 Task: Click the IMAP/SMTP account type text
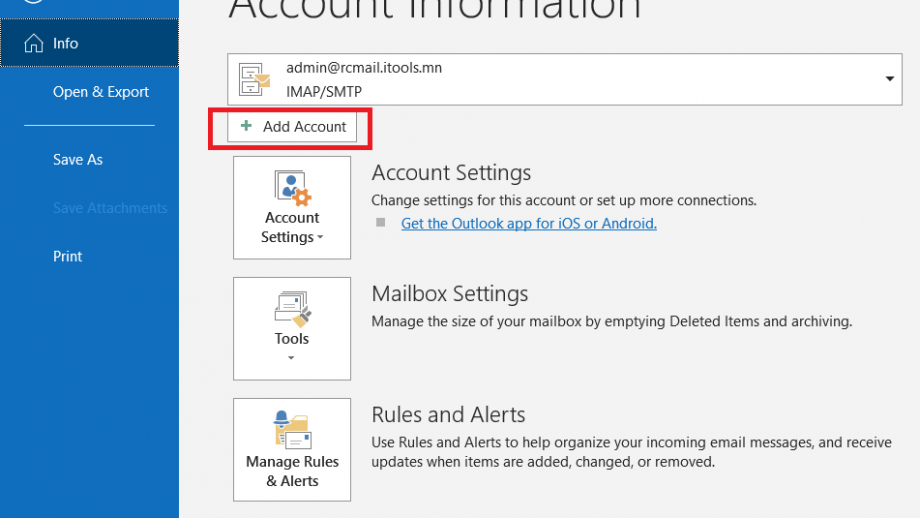[x=324, y=92]
